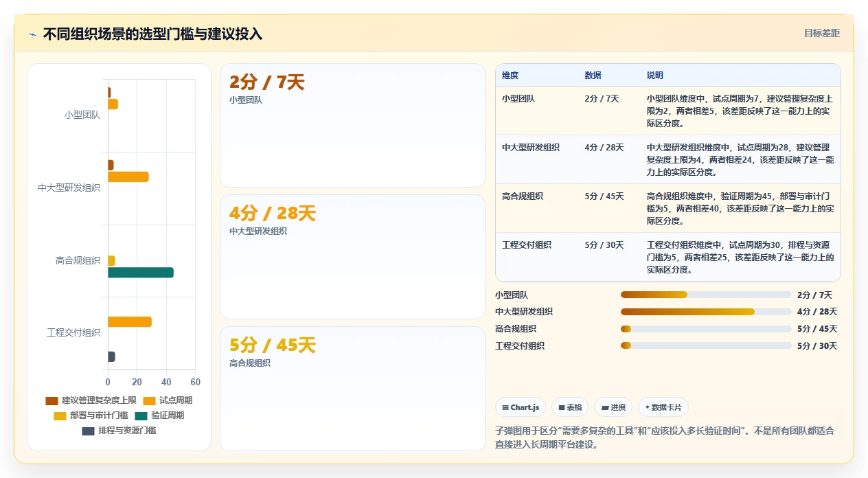
Task: Click the orange bar for 中大型研发组织
Action: [x=128, y=177]
